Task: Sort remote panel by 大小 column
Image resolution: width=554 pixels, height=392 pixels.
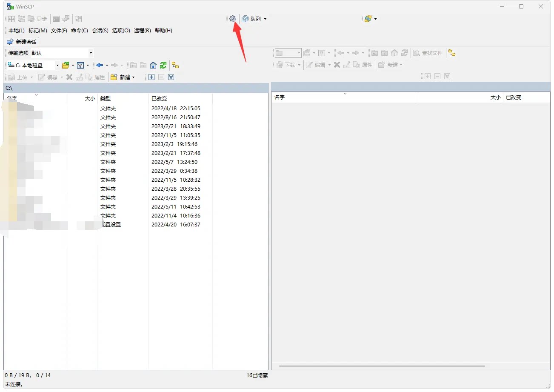Action: tap(461, 97)
